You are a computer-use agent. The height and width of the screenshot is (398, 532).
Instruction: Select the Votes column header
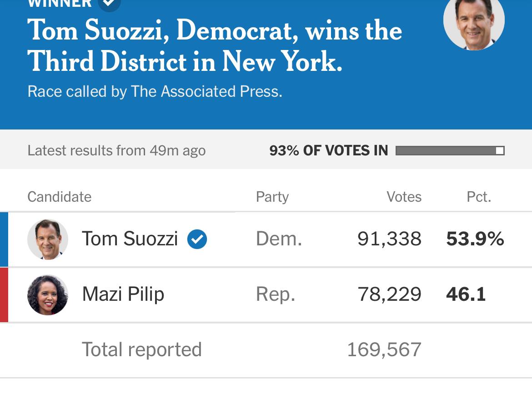click(404, 197)
